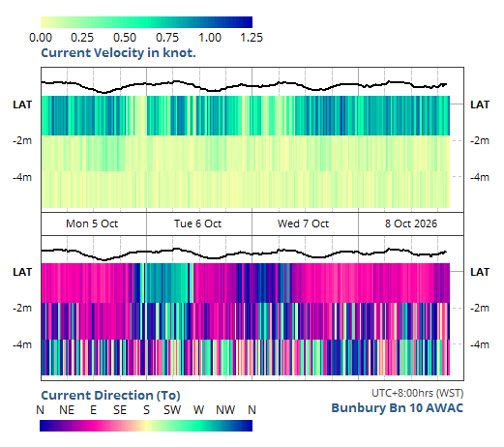Click the Current Velocity color scale bar

tap(146, 22)
